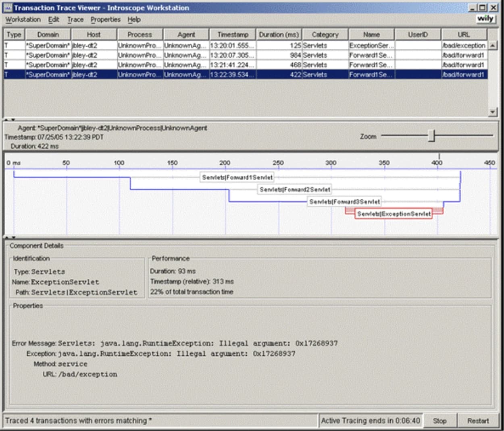The height and width of the screenshot is (431, 504).
Task: Open the Trace menu
Action: coord(75,19)
